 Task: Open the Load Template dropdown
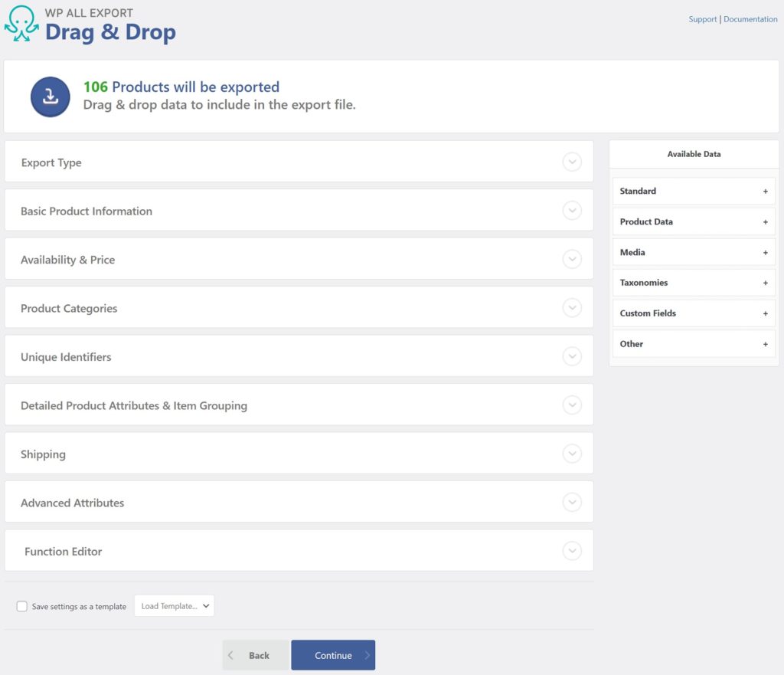[x=174, y=605]
